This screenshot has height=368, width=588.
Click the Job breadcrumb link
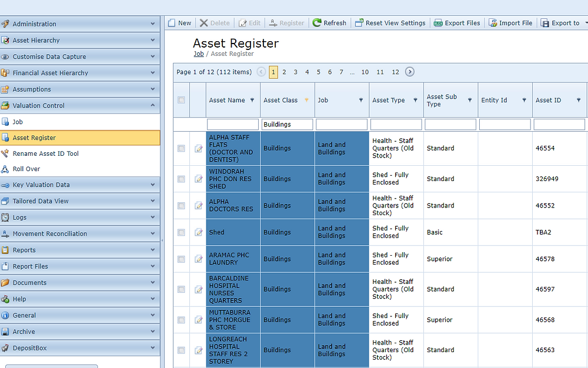pyautogui.click(x=199, y=53)
